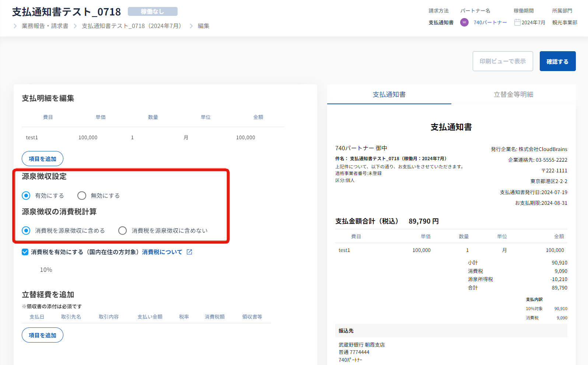This screenshot has width=588, height=365.
Task: Select 有効にする for withholding tax
Action: coord(26,196)
